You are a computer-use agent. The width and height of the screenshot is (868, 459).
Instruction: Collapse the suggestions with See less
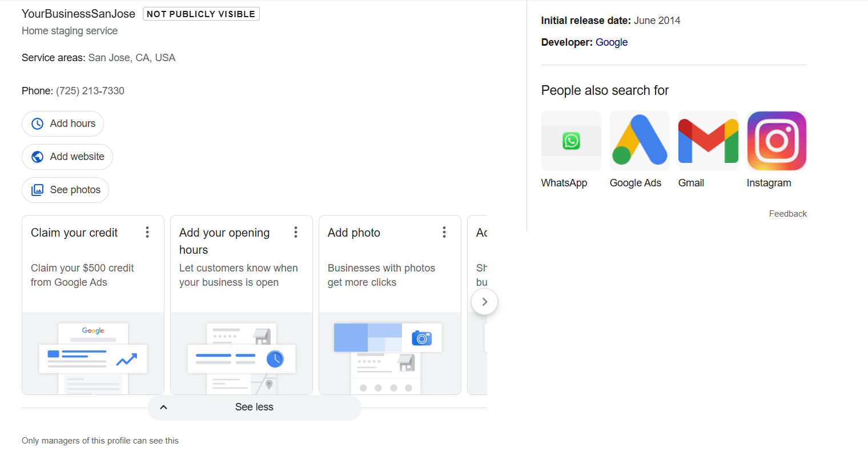[254, 407]
